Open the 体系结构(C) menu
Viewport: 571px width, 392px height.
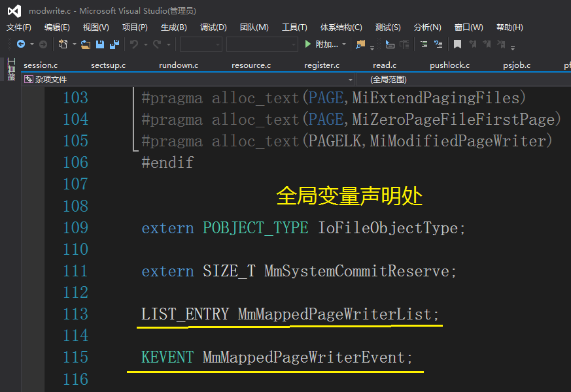coord(341,27)
